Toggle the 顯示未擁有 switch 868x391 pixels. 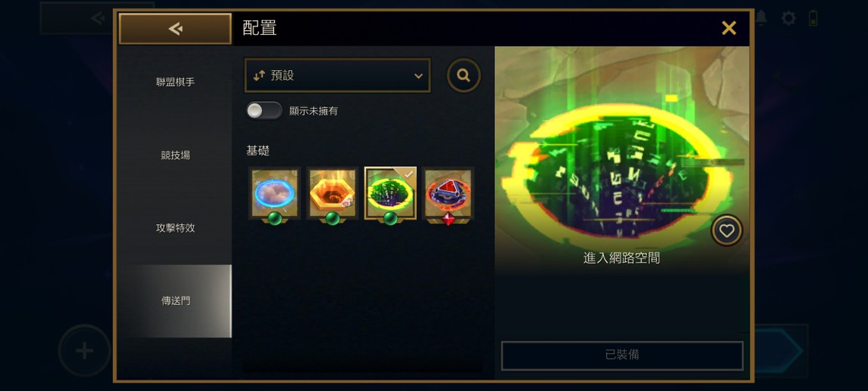[264, 111]
